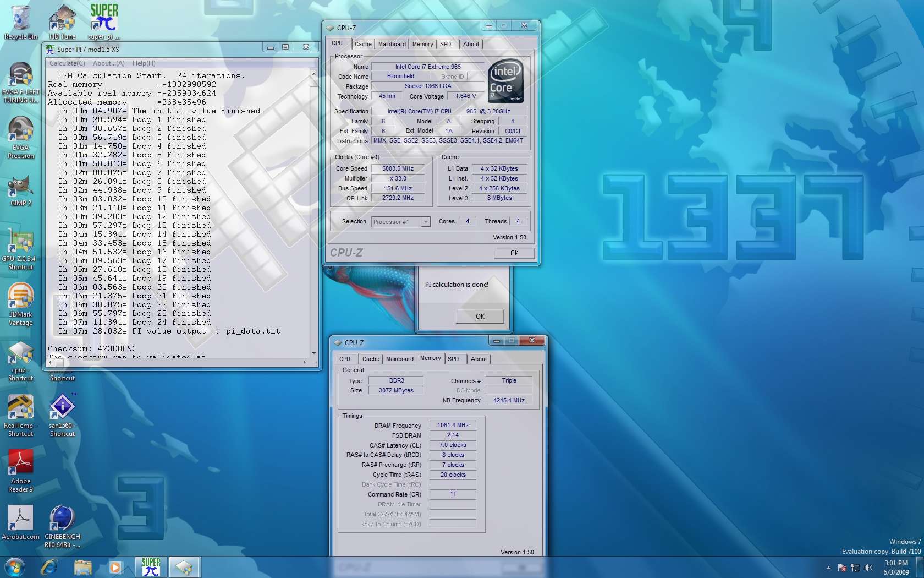Image resolution: width=924 pixels, height=578 pixels.
Task: Click the QPI Link value 2729.2 MHz
Action: 398,198
